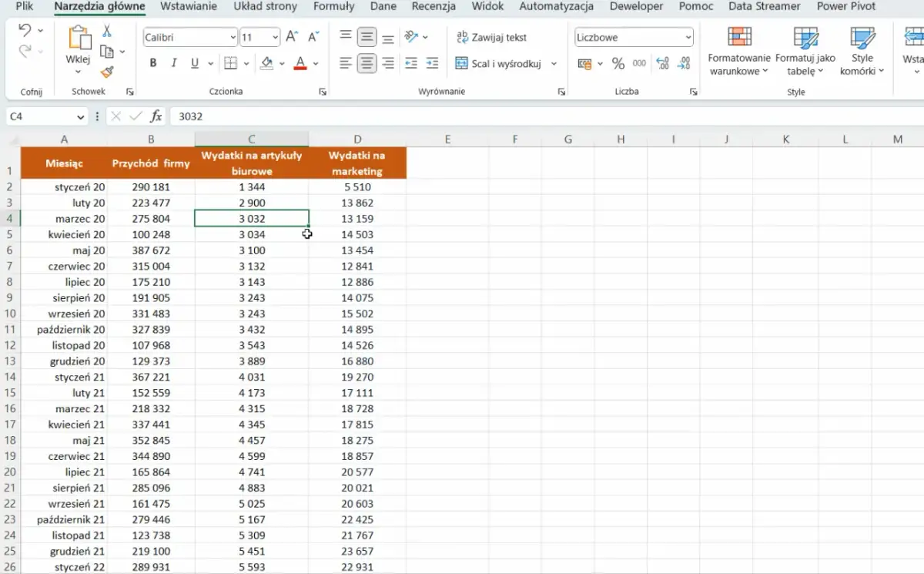Select cell with value 13 862
This screenshot has width=924, height=574.
point(357,203)
